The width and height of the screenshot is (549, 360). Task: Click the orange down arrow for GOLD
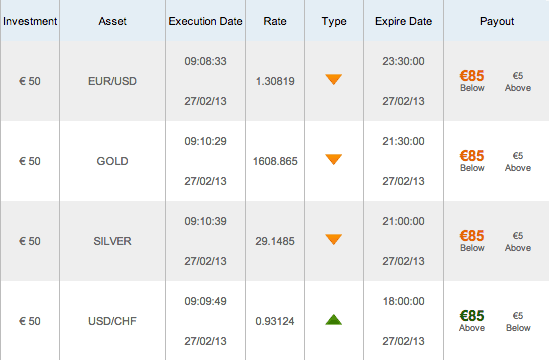[x=333, y=159]
